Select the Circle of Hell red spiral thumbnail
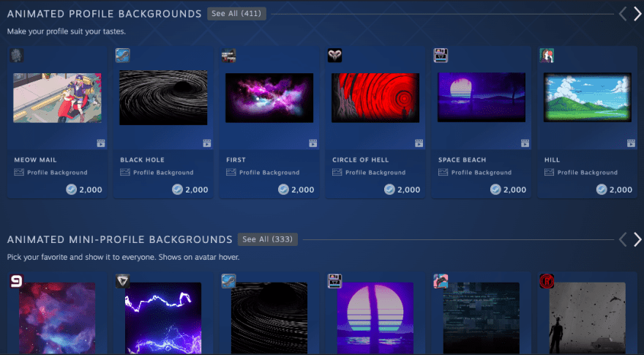 (375, 98)
